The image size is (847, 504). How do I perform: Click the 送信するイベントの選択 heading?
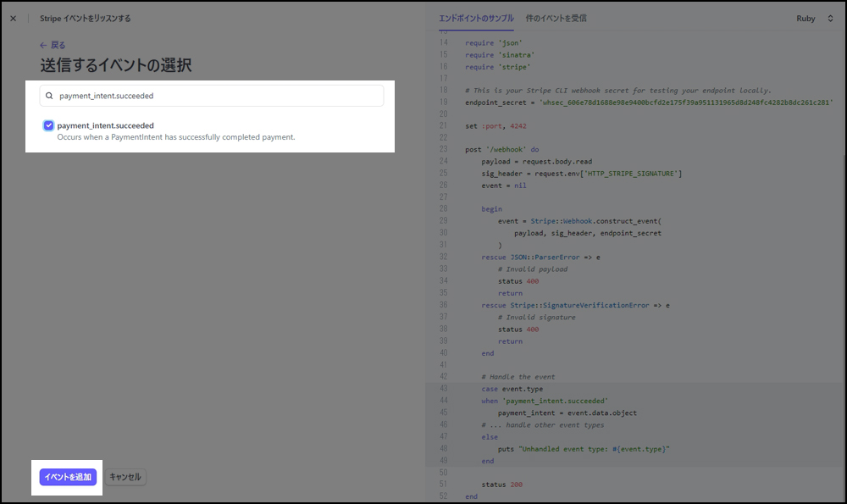click(x=115, y=65)
